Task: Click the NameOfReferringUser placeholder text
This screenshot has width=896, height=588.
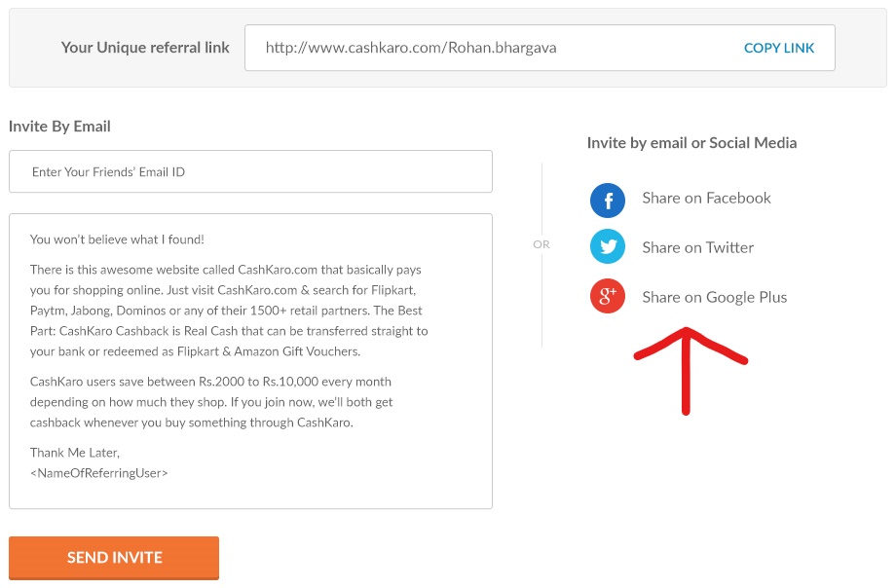Action: coord(99,472)
